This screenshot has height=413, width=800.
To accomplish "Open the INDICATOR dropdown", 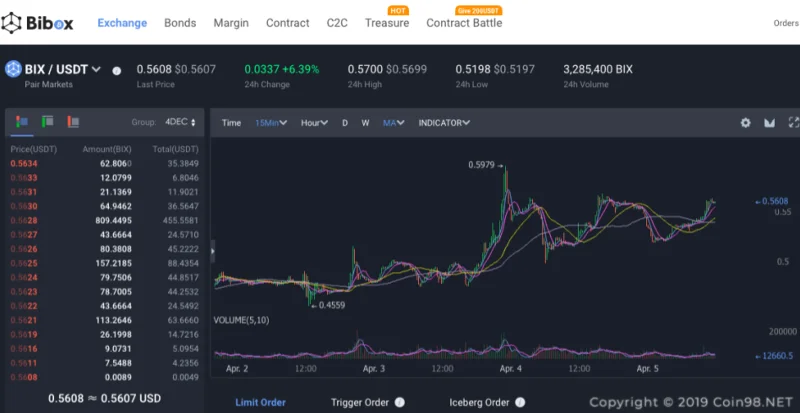I will point(444,123).
